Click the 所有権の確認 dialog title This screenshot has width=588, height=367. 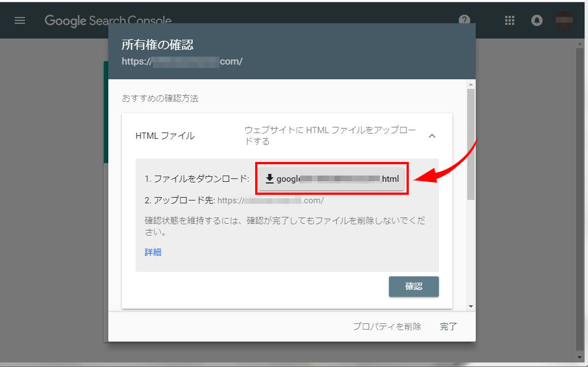point(158,45)
